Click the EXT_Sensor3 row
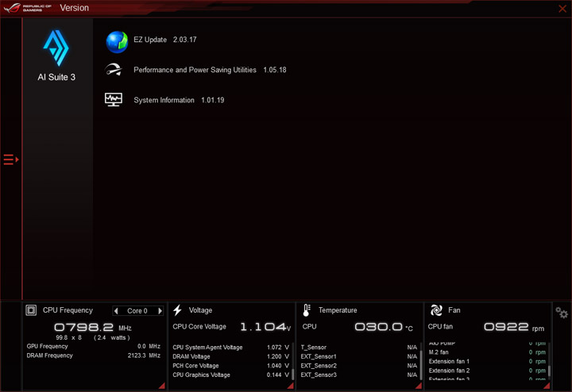Image resolution: width=572 pixels, height=392 pixels. [x=359, y=375]
